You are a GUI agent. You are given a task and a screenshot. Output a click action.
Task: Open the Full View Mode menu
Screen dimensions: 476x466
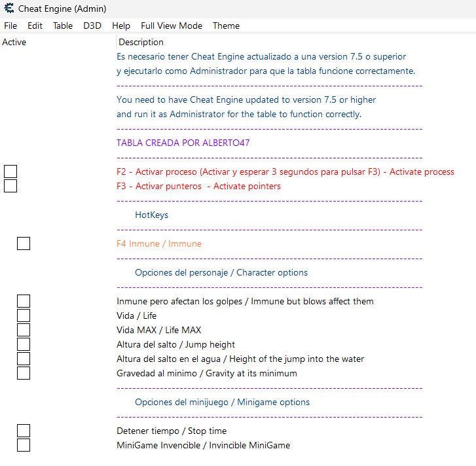click(x=172, y=26)
